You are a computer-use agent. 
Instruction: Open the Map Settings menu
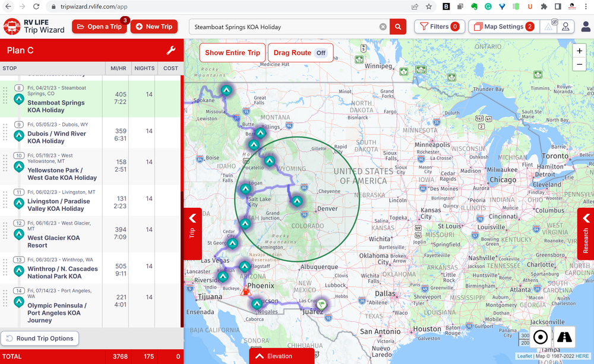click(504, 27)
